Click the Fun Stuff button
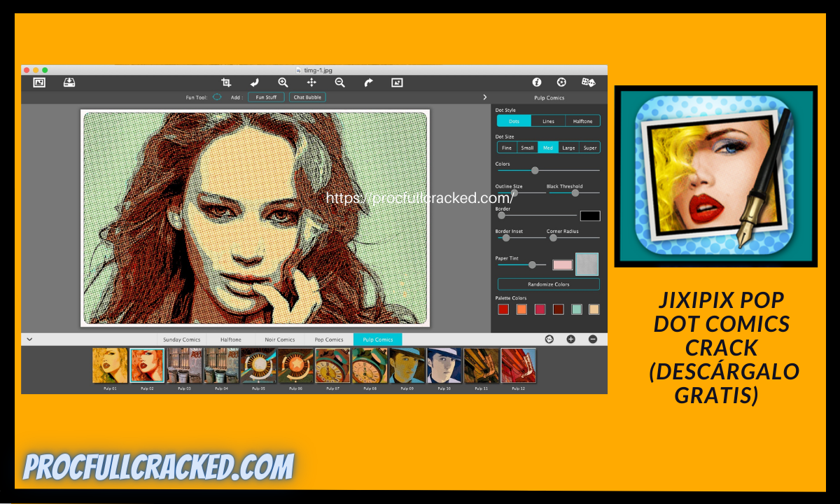 click(x=266, y=97)
